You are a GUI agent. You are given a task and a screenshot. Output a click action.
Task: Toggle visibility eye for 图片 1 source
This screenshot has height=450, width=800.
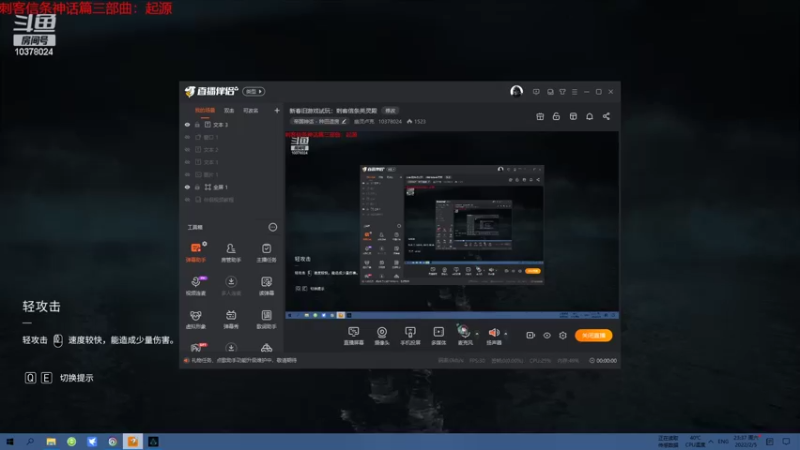click(187, 174)
